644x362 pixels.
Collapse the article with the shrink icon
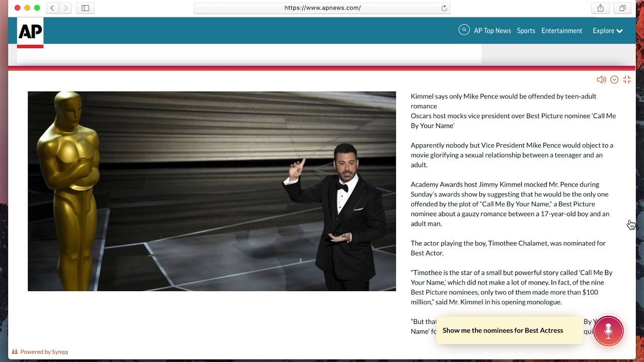[627, 79]
